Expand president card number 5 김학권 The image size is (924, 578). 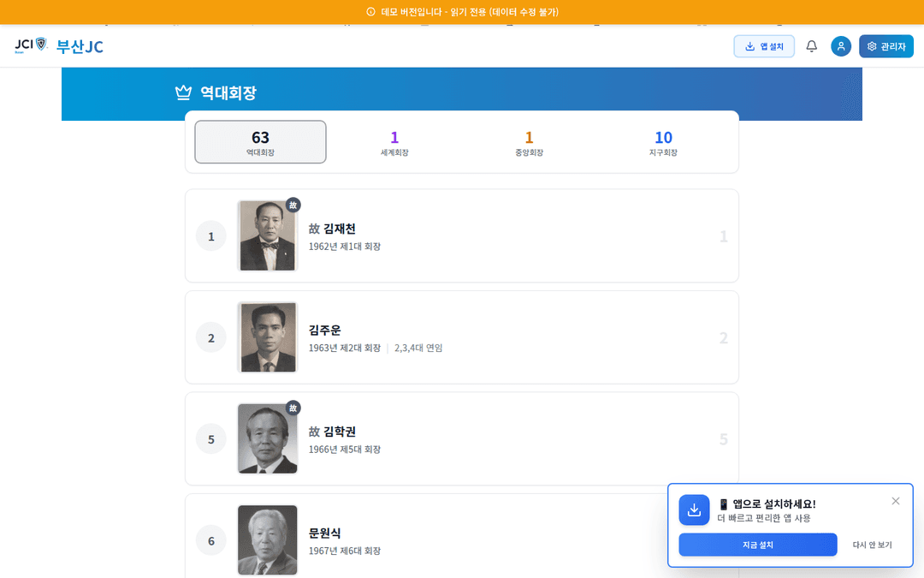pos(462,438)
